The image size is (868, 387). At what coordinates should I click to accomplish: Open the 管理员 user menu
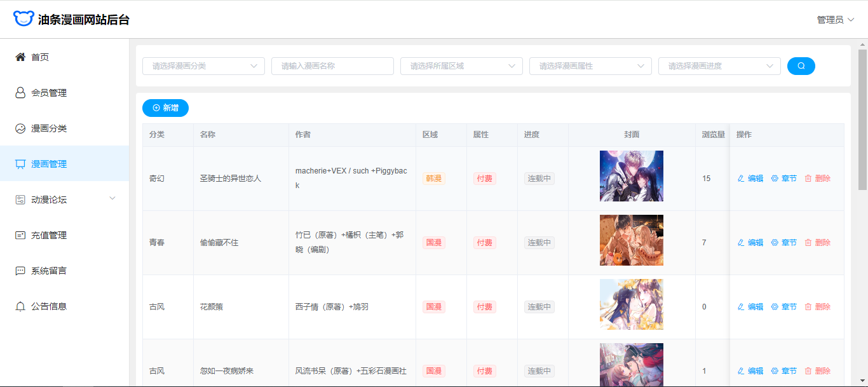click(x=835, y=20)
